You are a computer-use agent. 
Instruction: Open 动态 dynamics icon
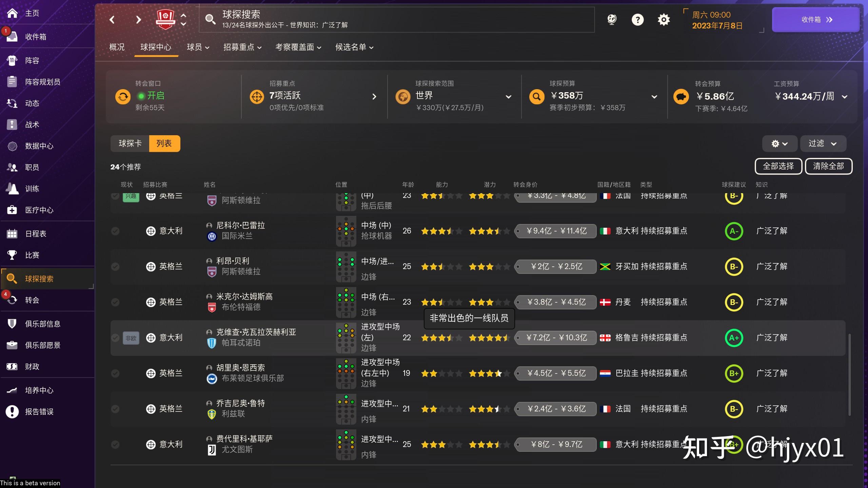pos(12,103)
